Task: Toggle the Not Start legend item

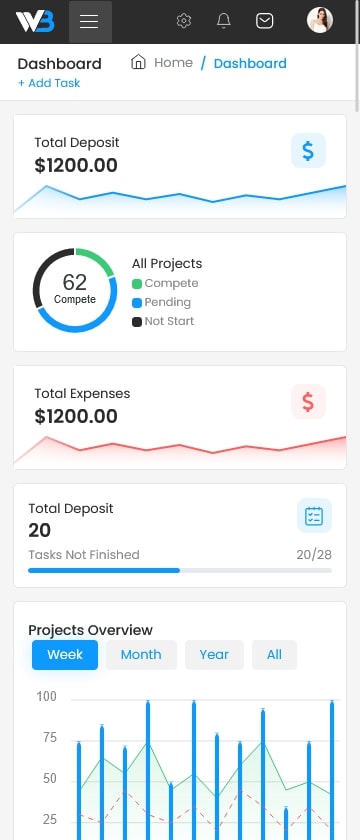Action: point(163,321)
